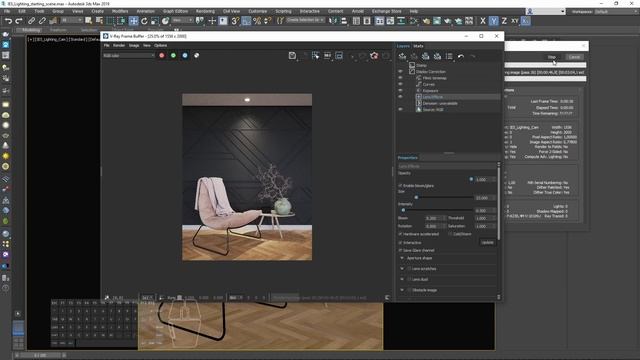Click the Stop button in render dialog
This screenshot has height=360, width=640.
(x=552, y=57)
